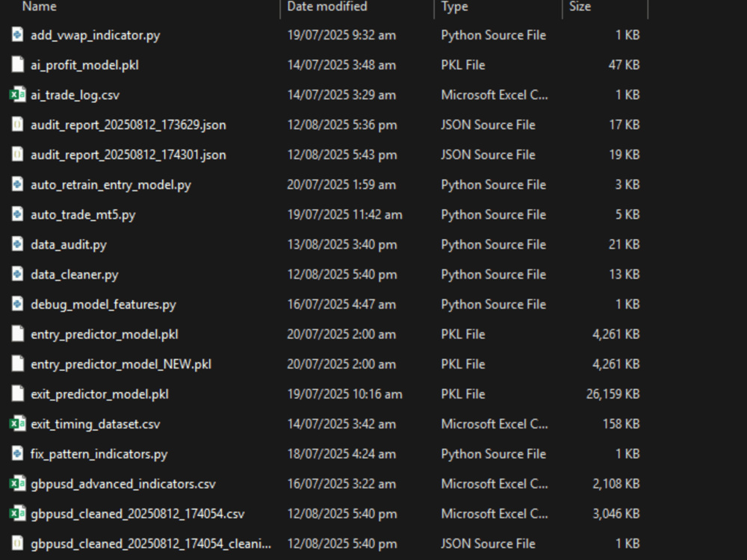Click date 19/07/2025 10:16 am
The width and height of the screenshot is (747, 560).
[x=345, y=394]
